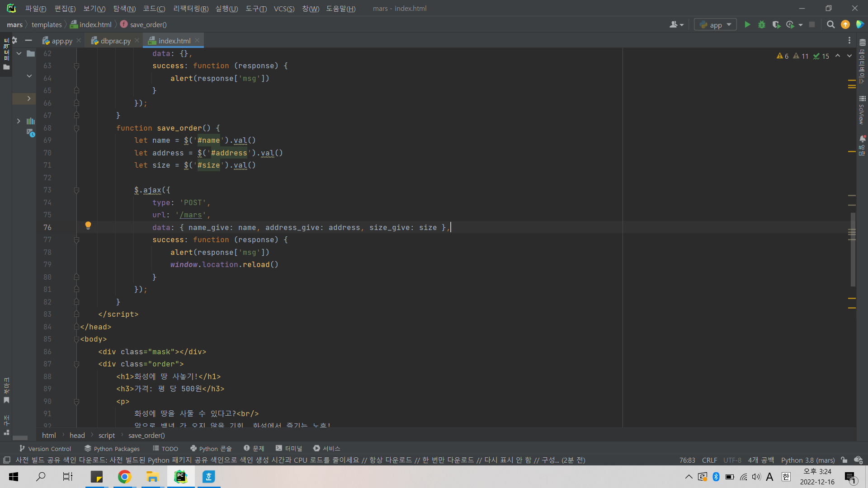
Task: Click the script breadcrumb below the editor
Action: (x=107, y=436)
